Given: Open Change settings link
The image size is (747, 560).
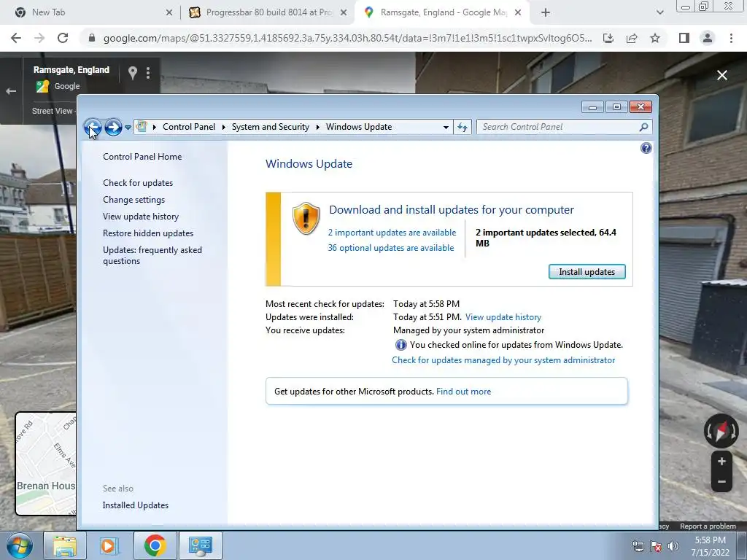Looking at the screenshot, I should pyautogui.click(x=134, y=200).
